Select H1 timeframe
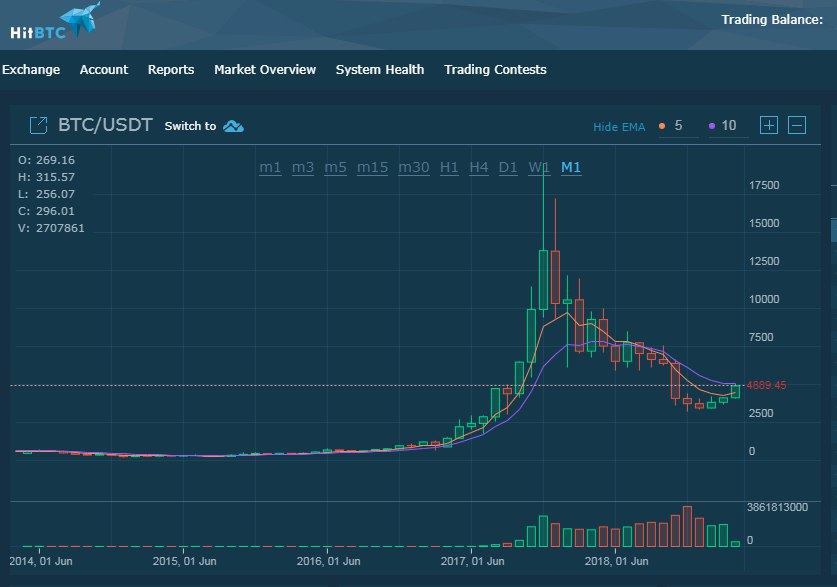 tap(449, 168)
